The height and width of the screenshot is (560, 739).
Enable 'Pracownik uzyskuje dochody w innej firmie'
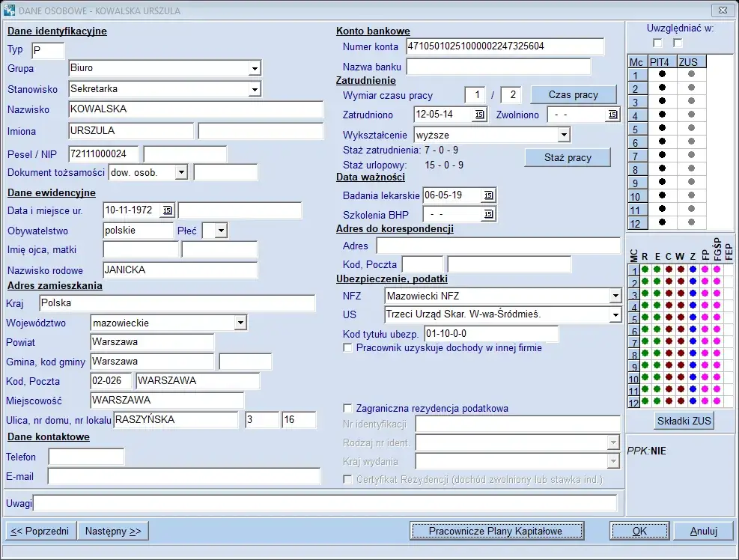(x=347, y=347)
